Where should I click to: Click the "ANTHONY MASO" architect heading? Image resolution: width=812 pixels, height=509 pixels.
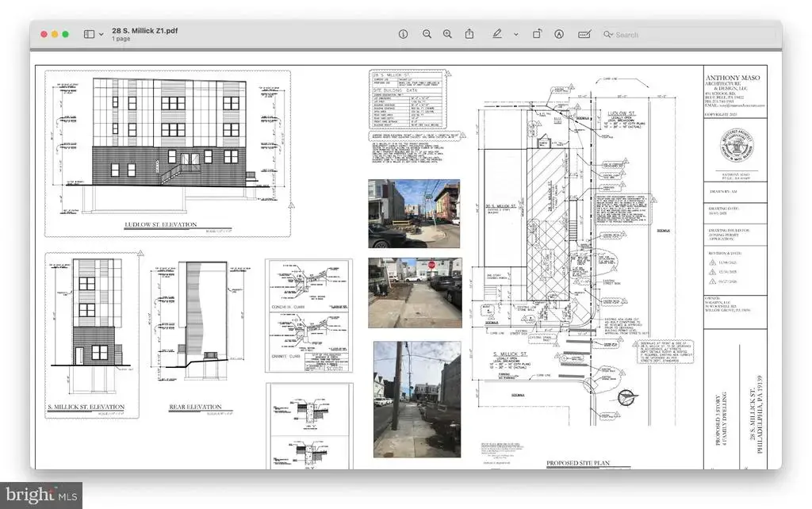coord(732,78)
